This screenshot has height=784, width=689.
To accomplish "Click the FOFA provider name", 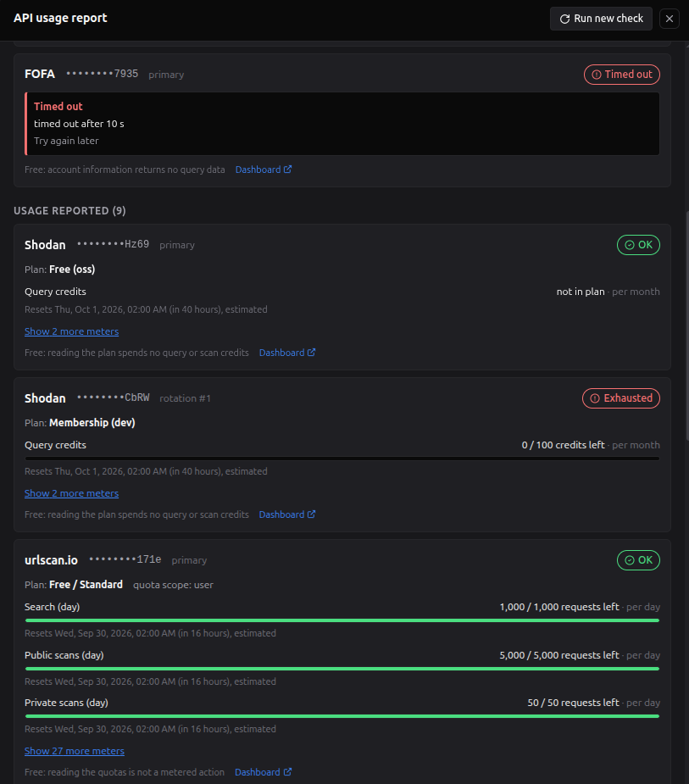I will point(40,74).
